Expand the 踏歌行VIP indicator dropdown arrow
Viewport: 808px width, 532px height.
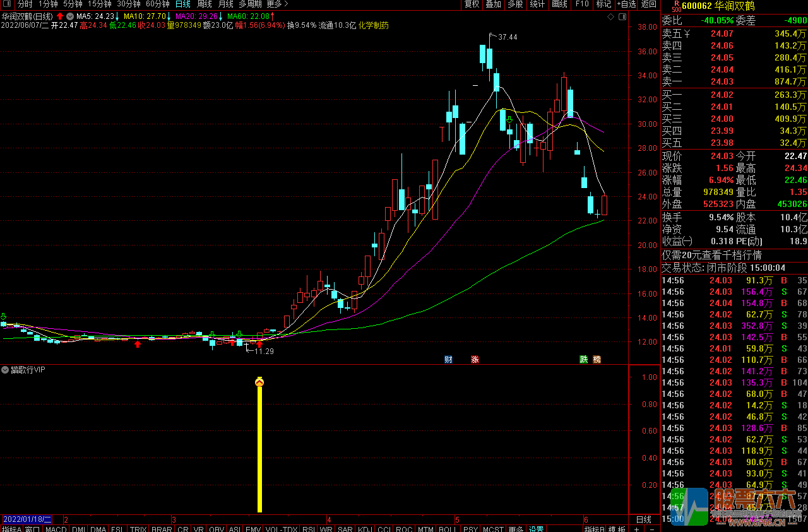click(5, 370)
